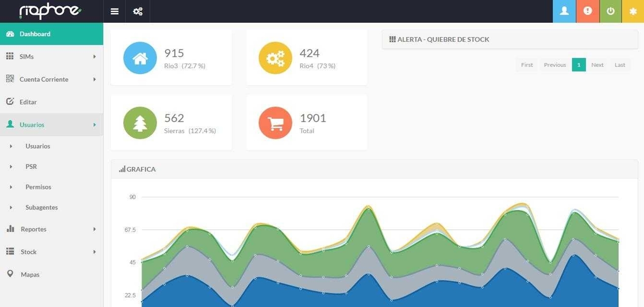Click the orange exclamation alert icon

588,11
